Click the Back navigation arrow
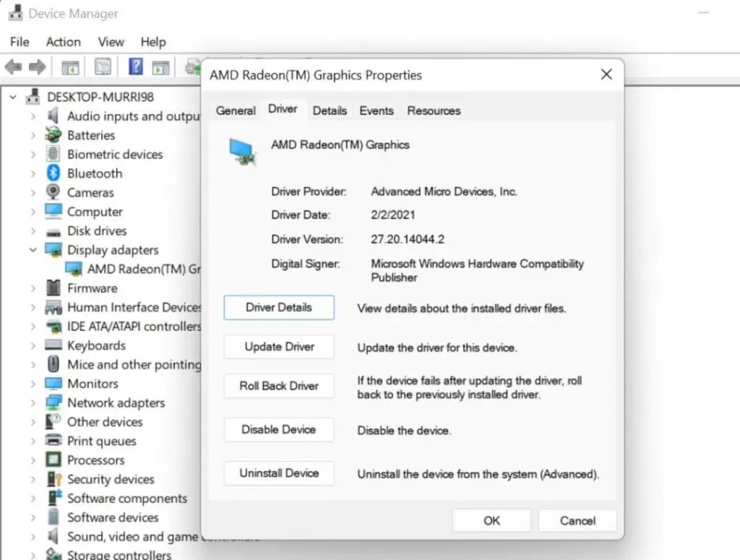This screenshot has width=740, height=560. click(x=13, y=66)
